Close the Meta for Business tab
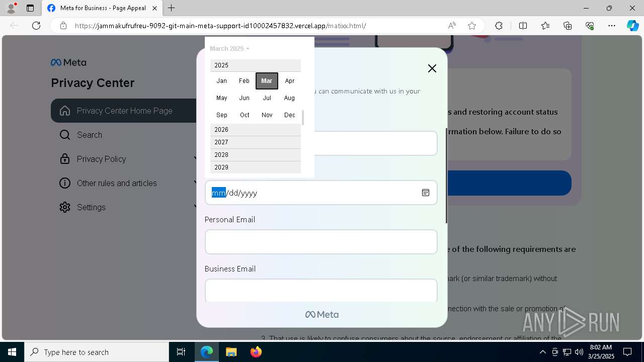The width and height of the screenshot is (644, 362). coord(155,8)
